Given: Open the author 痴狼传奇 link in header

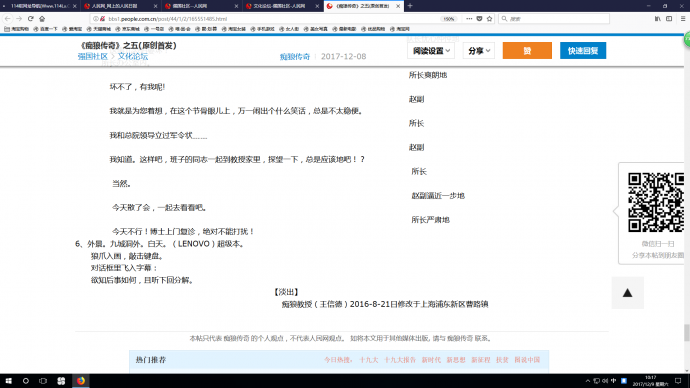Looking at the screenshot, I should 294,57.
